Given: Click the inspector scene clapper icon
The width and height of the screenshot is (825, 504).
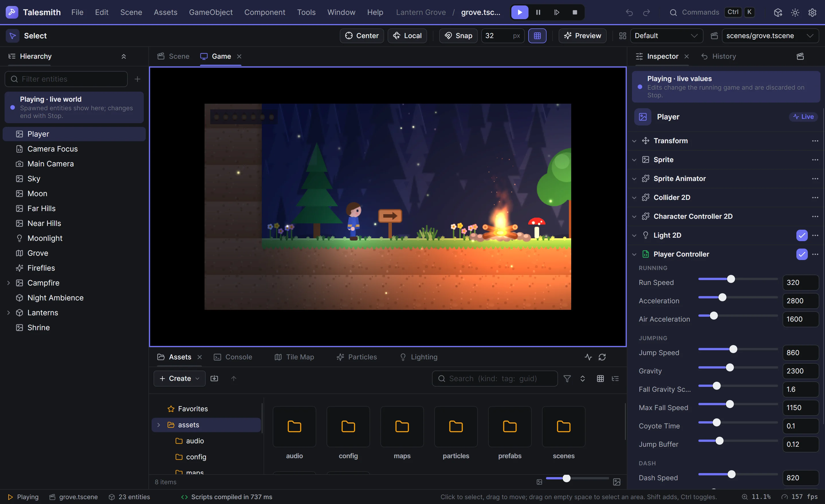Looking at the screenshot, I should (800, 56).
